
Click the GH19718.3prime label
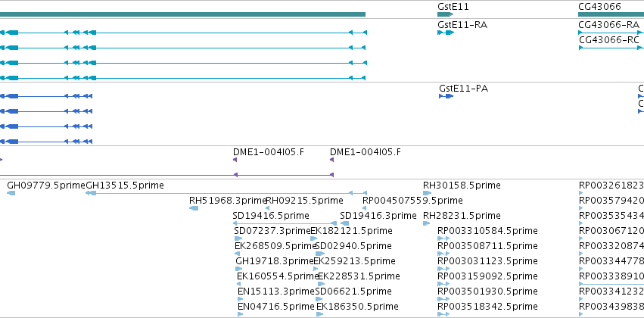coord(275,261)
